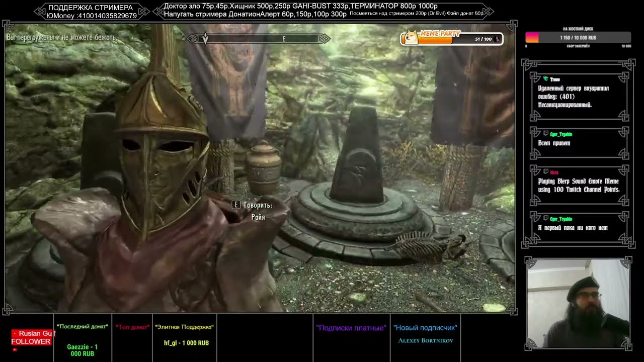Click the streamer webcam feed
The width and height of the screenshot is (644, 362).
pos(578,304)
